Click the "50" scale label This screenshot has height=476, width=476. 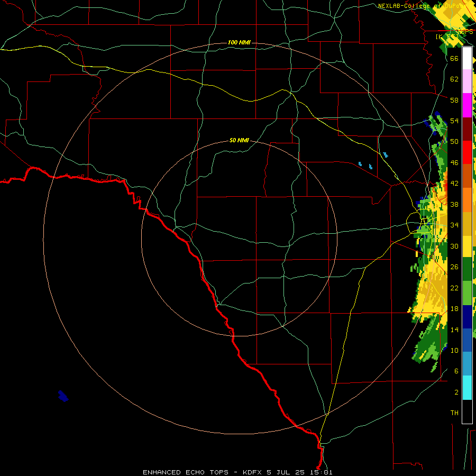[454, 142]
